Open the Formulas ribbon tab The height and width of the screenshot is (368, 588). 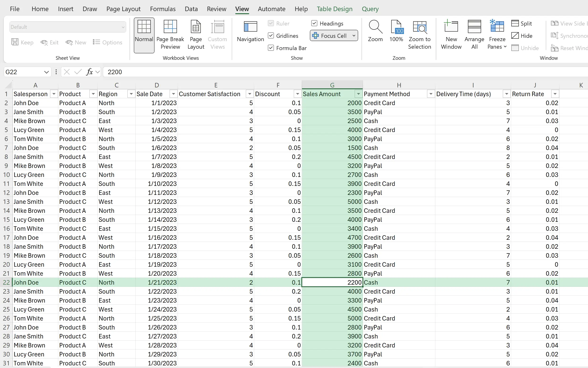pyautogui.click(x=163, y=9)
